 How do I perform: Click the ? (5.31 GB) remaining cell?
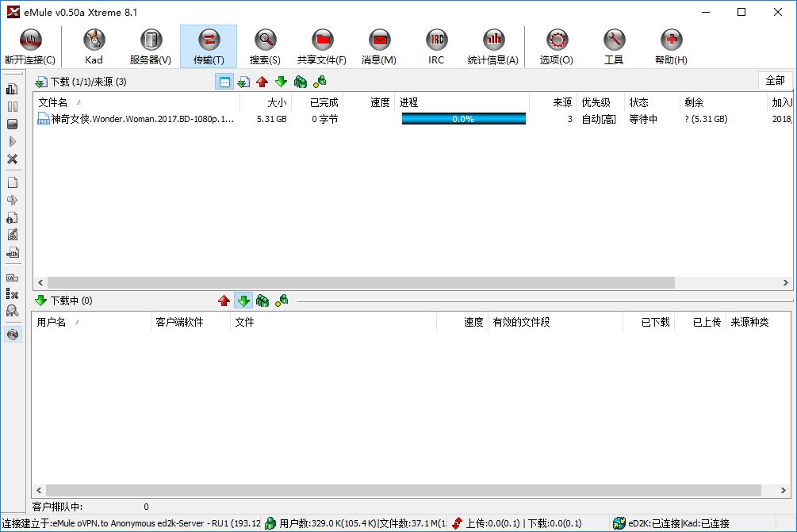[x=706, y=119]
